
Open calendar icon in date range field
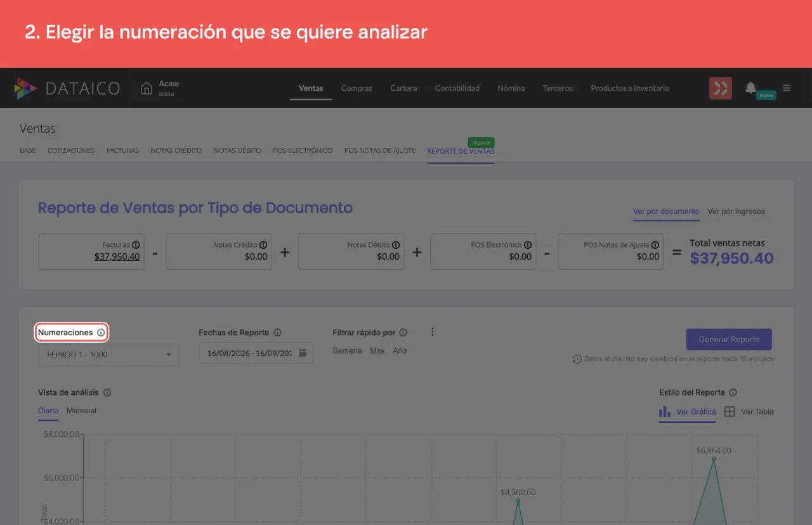tap(303, 353)
